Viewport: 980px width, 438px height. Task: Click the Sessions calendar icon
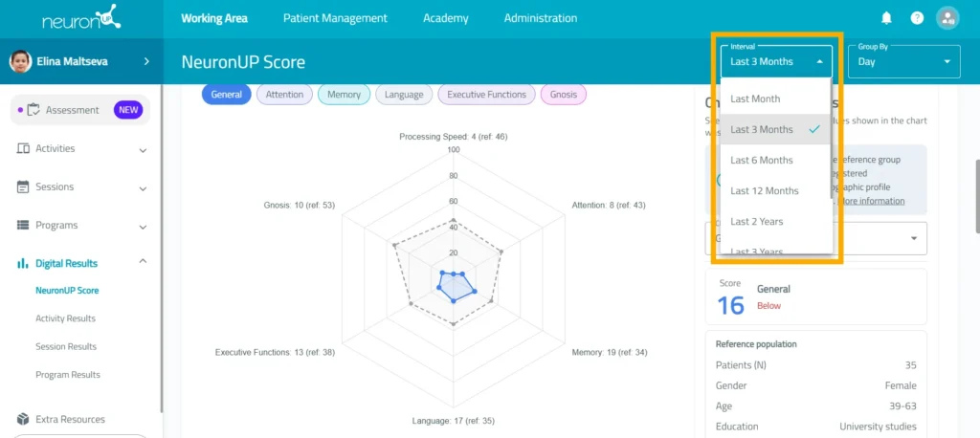(x=23, y=186)
